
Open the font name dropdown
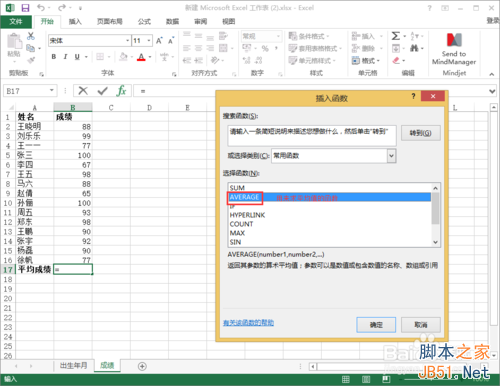[x=127, y=41]
